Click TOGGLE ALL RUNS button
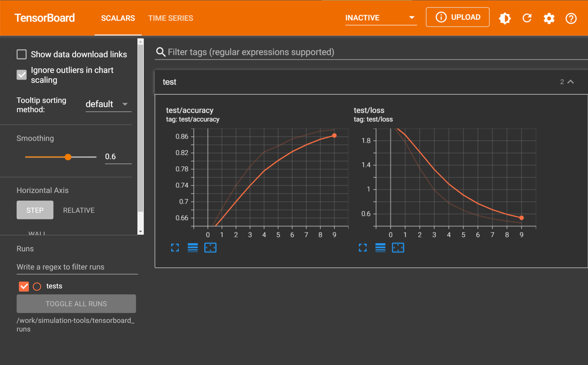The height and width of the screenshot is (365, 588). coord(76,304)
